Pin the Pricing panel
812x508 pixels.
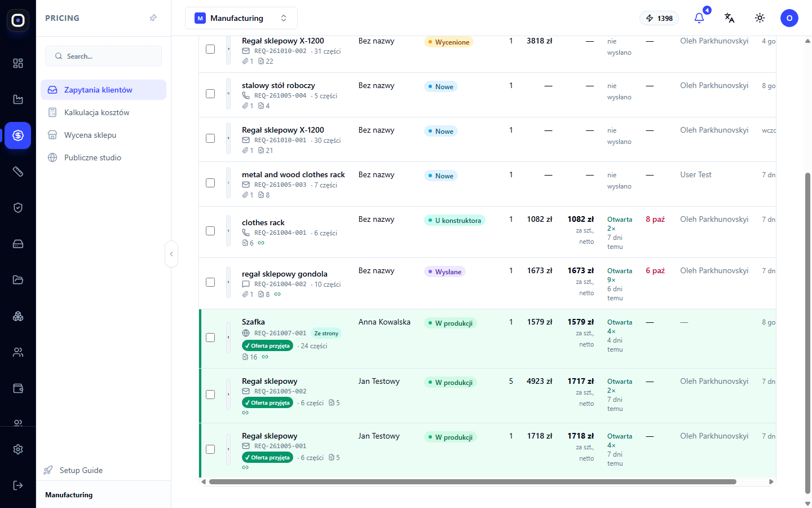point(153,18)
